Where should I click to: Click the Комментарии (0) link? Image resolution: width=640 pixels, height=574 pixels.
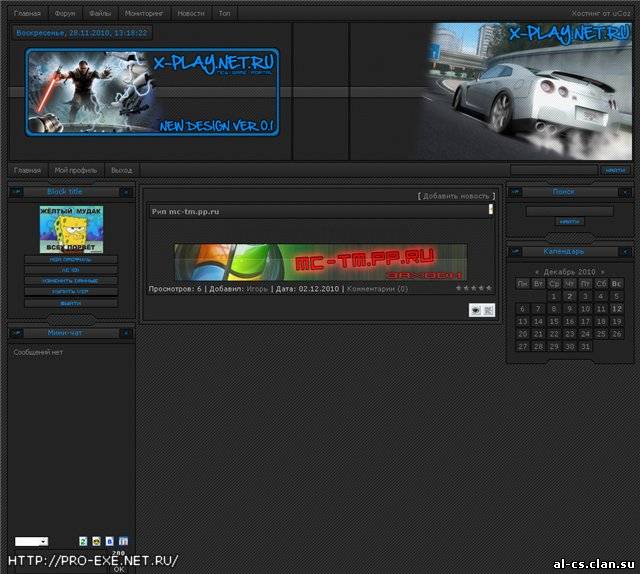tap(377, 288)
